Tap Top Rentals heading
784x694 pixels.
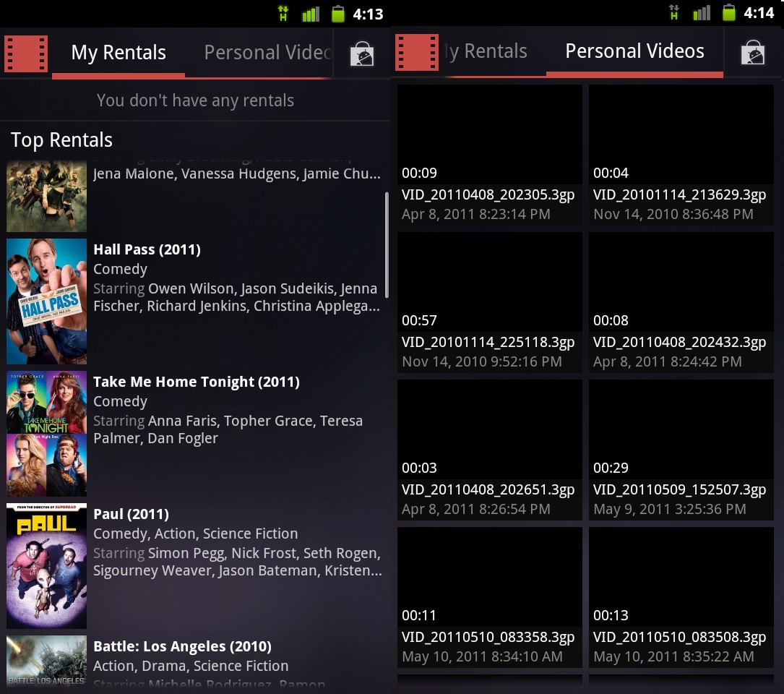[61, 140]
